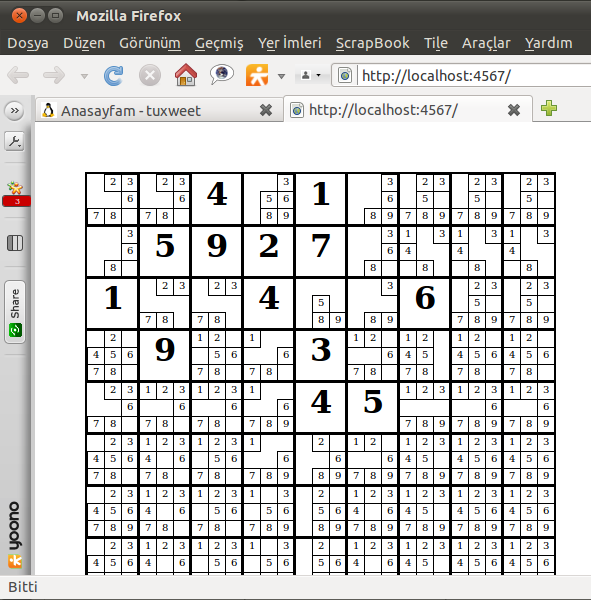Screen dimensions: 591x600
Task: Open a new tab with the green plus
Action: click(549, 108)
